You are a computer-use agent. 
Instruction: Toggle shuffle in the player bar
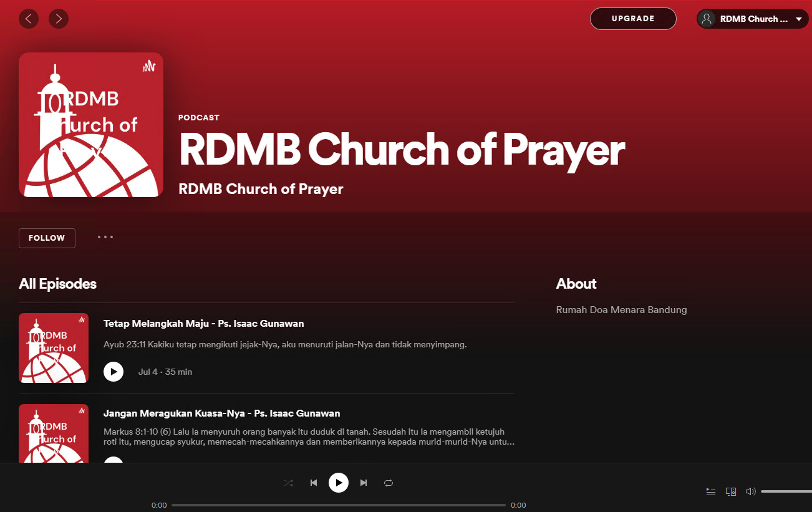click(289, 483)
